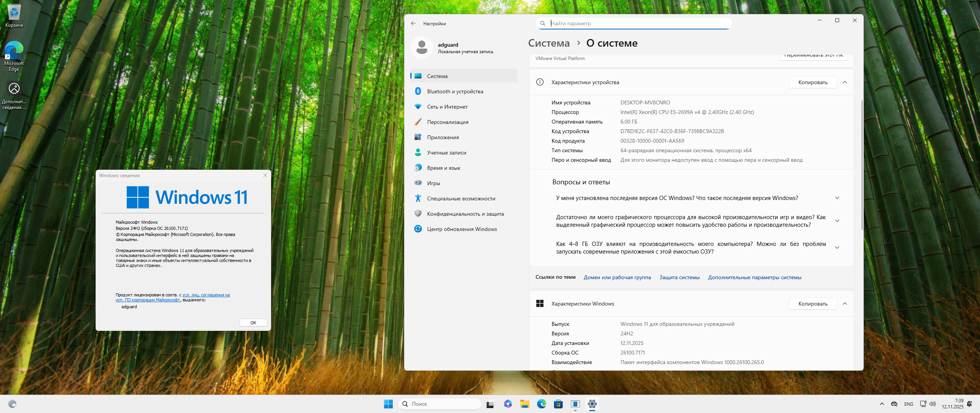This screenshot has width=980, height=413.
Task: Expand the 4–8 ГБ ОЗУ question
Action: coord(837,248)
